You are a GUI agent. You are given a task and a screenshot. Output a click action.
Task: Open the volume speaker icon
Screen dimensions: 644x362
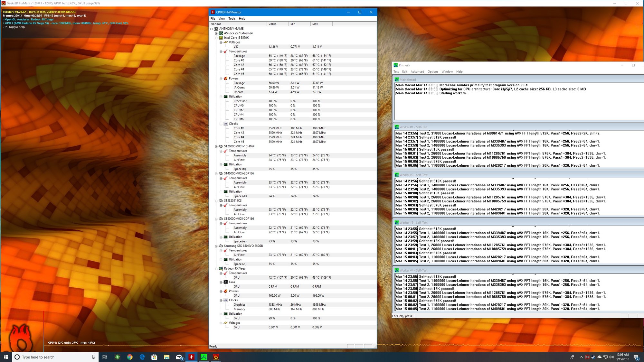pos(611,357)
